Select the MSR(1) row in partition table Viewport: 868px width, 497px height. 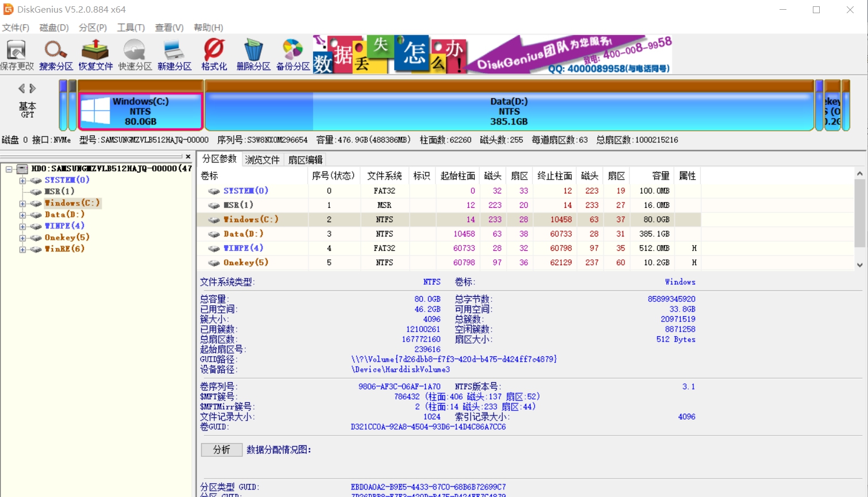point(448,205)
